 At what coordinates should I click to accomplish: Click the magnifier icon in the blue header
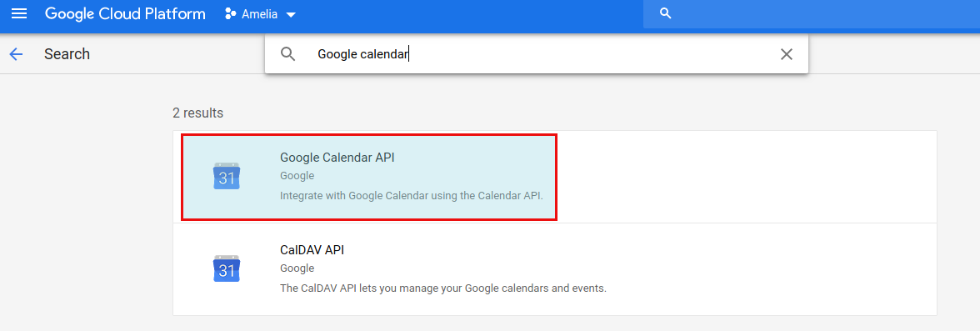click(x=666, y=14)
